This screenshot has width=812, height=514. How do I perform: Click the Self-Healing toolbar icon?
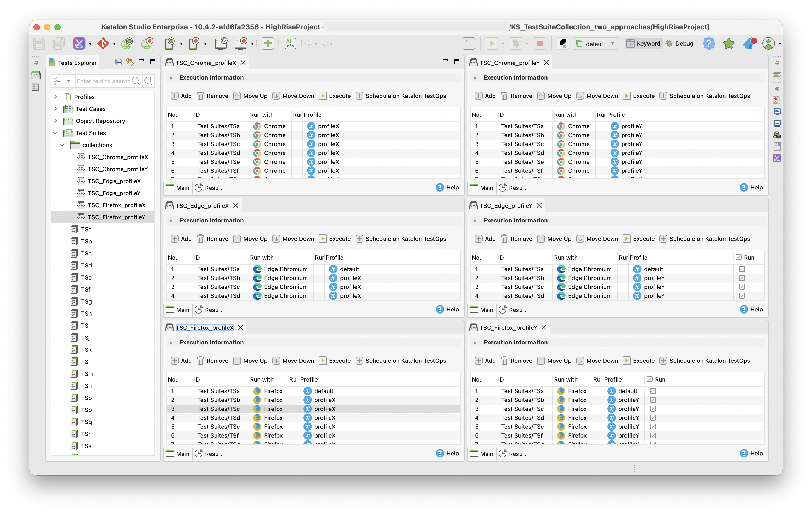[x=79, y=43]
